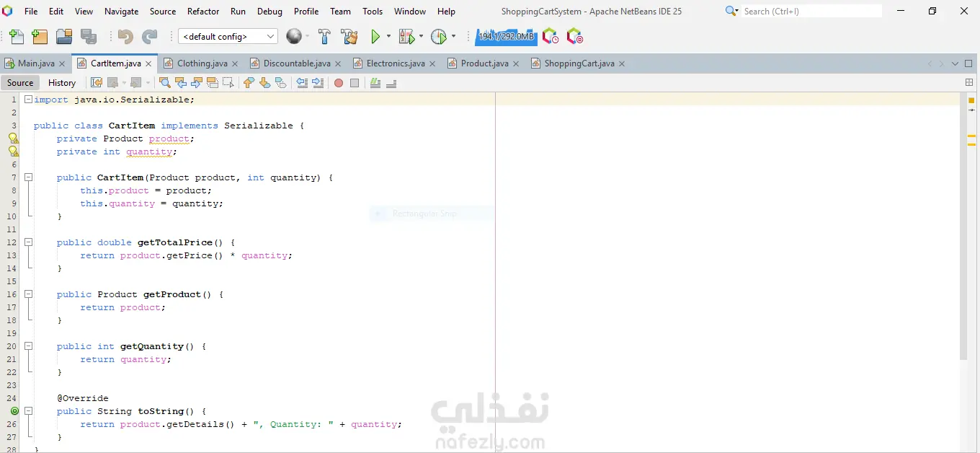
Task: Collapse getTotalPrice method fold
Action: pyautogui.click(x=28, y=242)
